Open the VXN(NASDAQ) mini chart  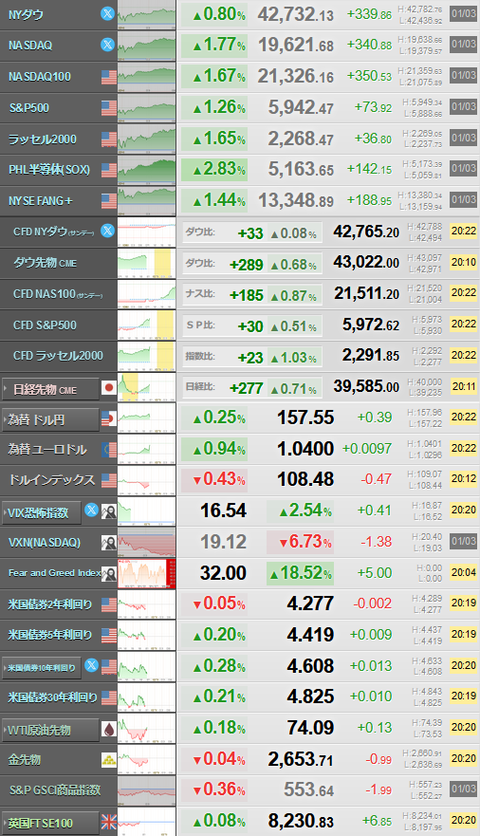[147, 542]
